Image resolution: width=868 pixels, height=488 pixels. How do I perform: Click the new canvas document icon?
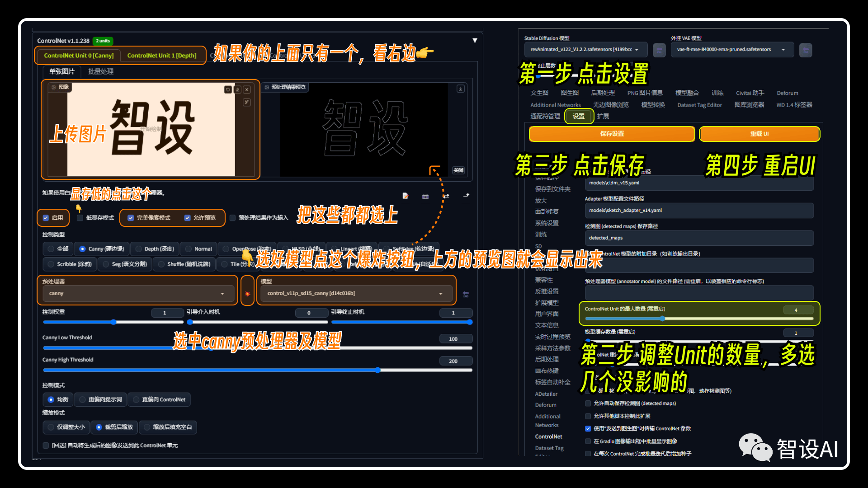tap(406, 196)
